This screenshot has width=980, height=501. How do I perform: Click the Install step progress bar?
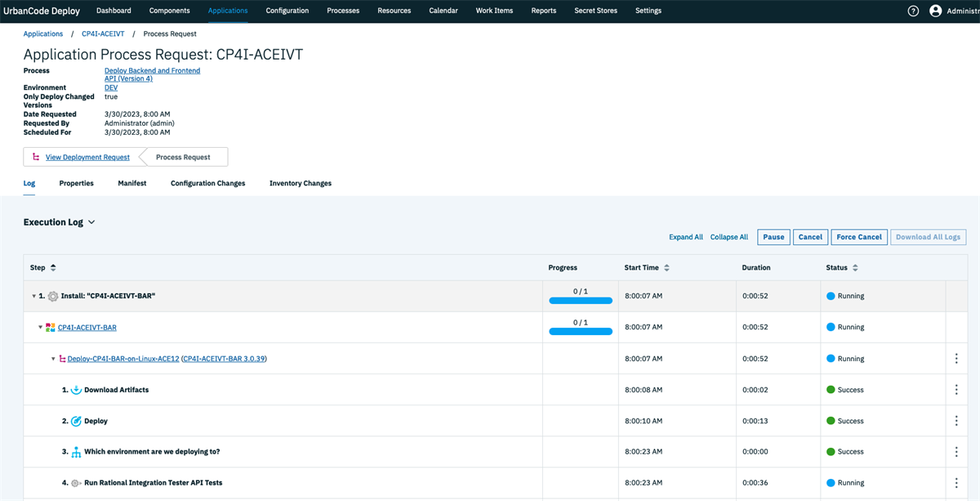581,300
